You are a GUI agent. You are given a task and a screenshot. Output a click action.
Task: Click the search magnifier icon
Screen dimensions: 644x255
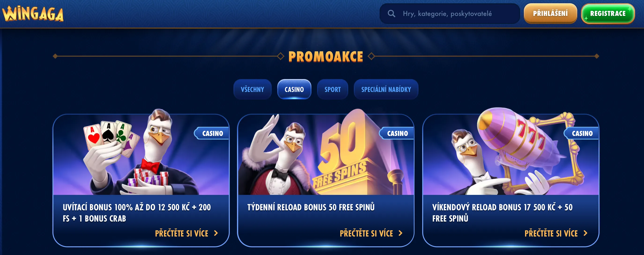click(391, 14)
